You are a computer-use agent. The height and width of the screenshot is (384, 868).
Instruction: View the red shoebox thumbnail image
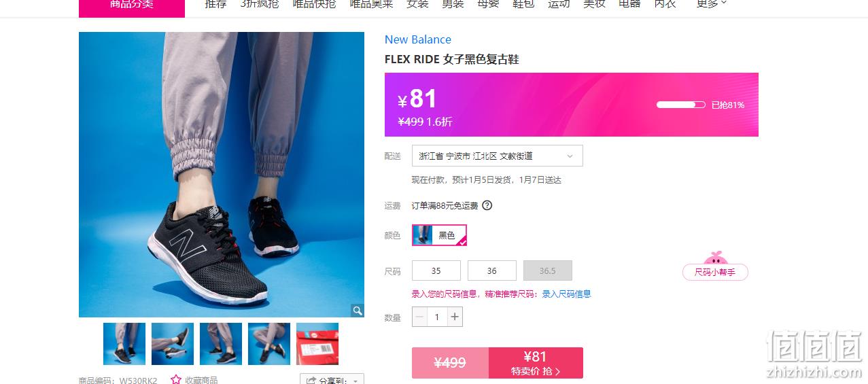coord(317,344)
